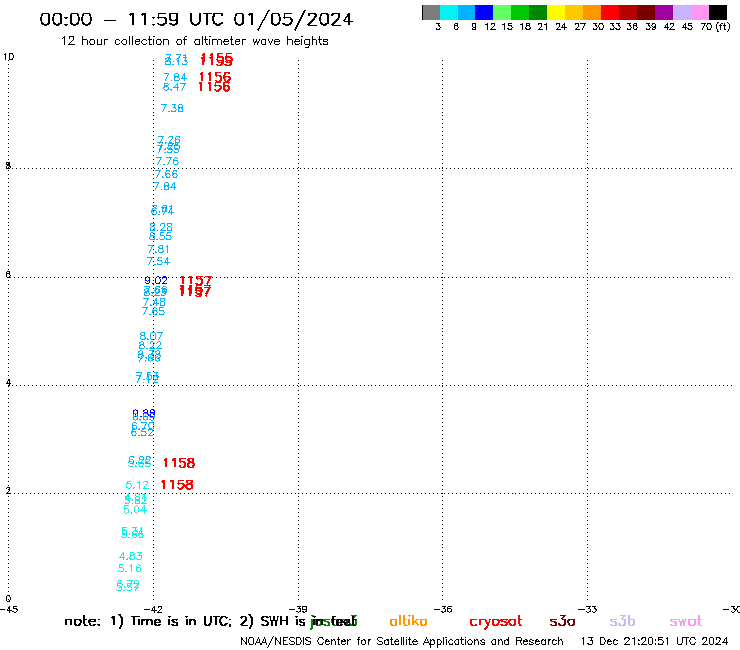This screenshot has width=740, height=650.
Task: Select the bright red legend swatch
Action: (x=610, y=12)
